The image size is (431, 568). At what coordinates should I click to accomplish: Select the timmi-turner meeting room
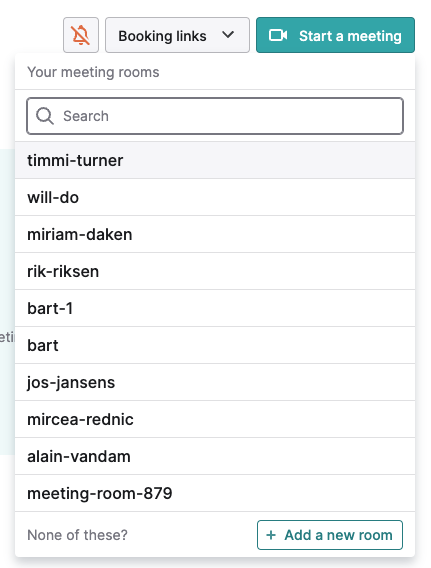[215, 160]
